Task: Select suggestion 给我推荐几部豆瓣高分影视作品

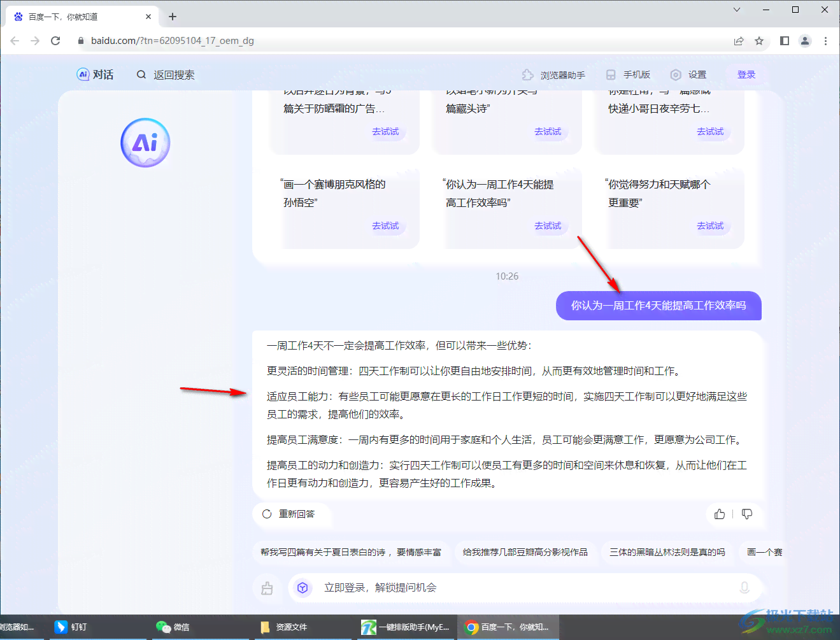Action: [525, 552]
